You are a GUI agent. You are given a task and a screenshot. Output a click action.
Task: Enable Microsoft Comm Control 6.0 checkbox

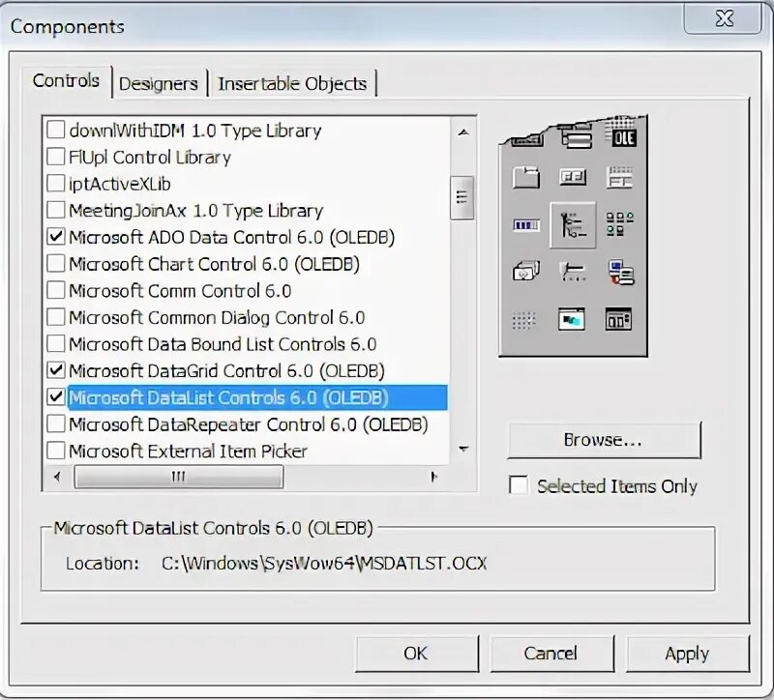[56, 290]
